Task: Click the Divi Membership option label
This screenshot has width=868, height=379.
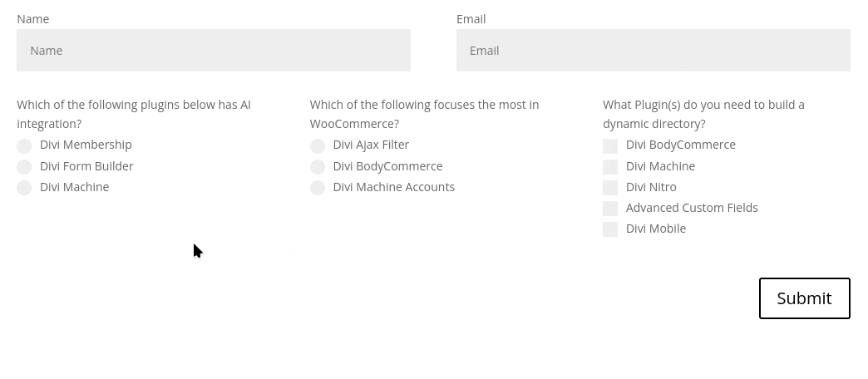Action: tap(86, 145)
